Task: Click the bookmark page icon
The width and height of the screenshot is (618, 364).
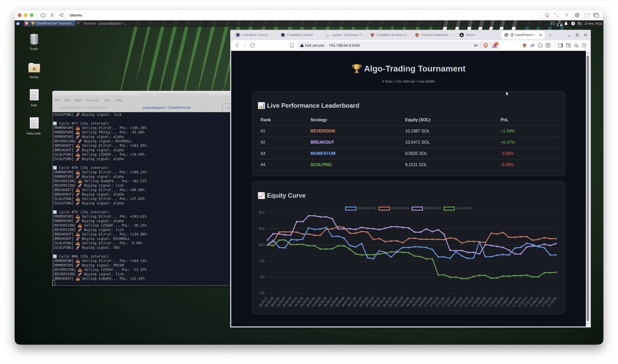Action: pos(292,45)
